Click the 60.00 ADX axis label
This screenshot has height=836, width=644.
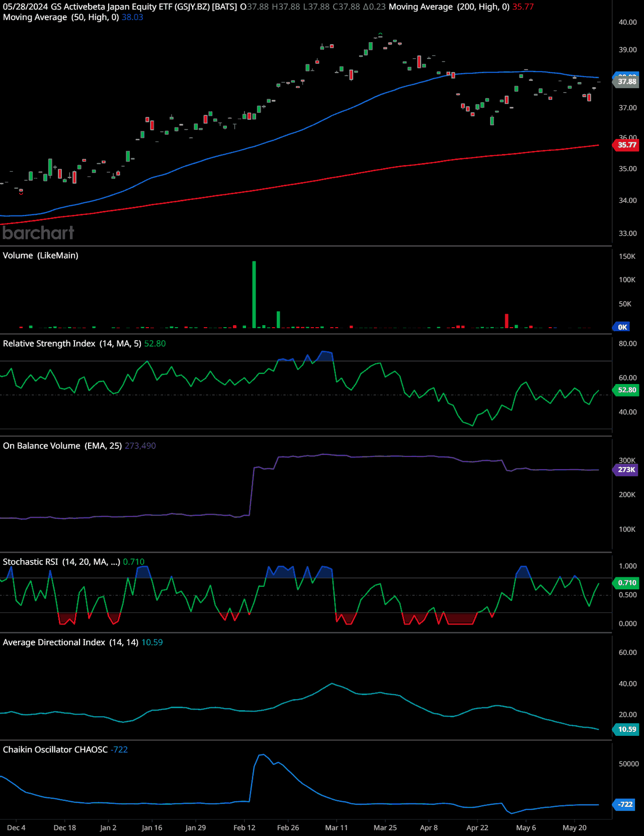coord(628,652)
